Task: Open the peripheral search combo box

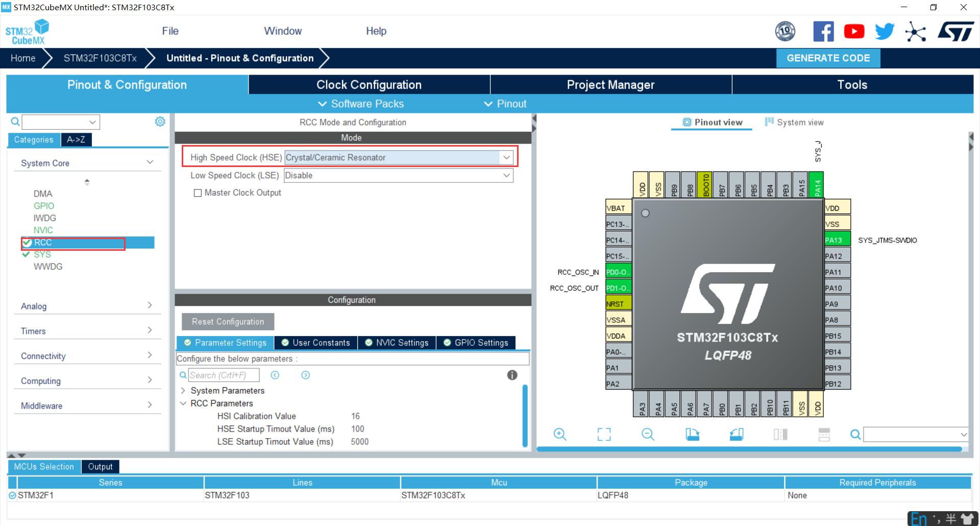Action: (x=61, y=122)
